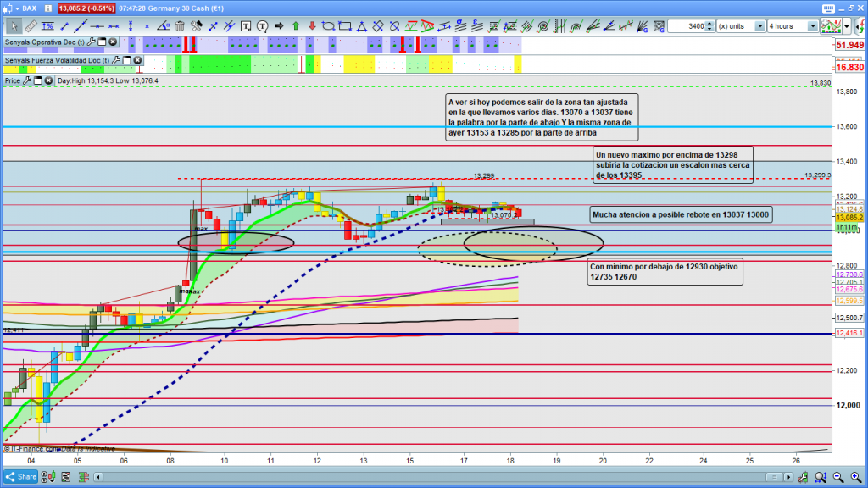Select the ruler measurement tool

pos(30,26)
